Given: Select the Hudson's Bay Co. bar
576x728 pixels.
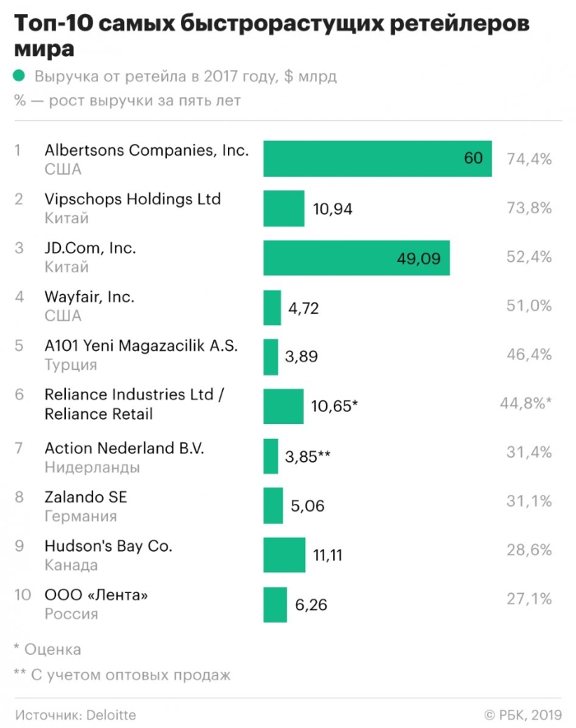Looking at the screenshot, I should click(x=284, y=555).
